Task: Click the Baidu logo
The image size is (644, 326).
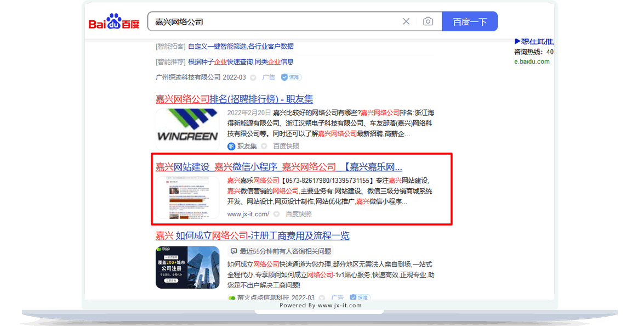Action: click(114, 22)
